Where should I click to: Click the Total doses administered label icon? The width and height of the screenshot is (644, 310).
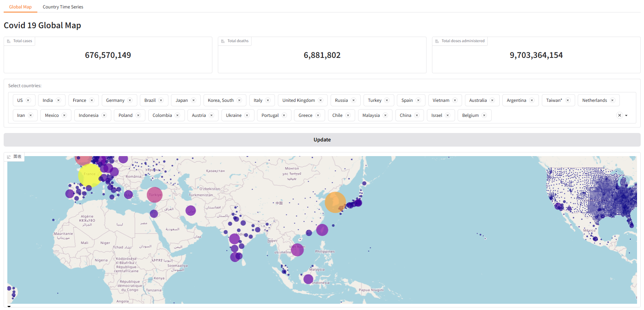coord(437,41)
